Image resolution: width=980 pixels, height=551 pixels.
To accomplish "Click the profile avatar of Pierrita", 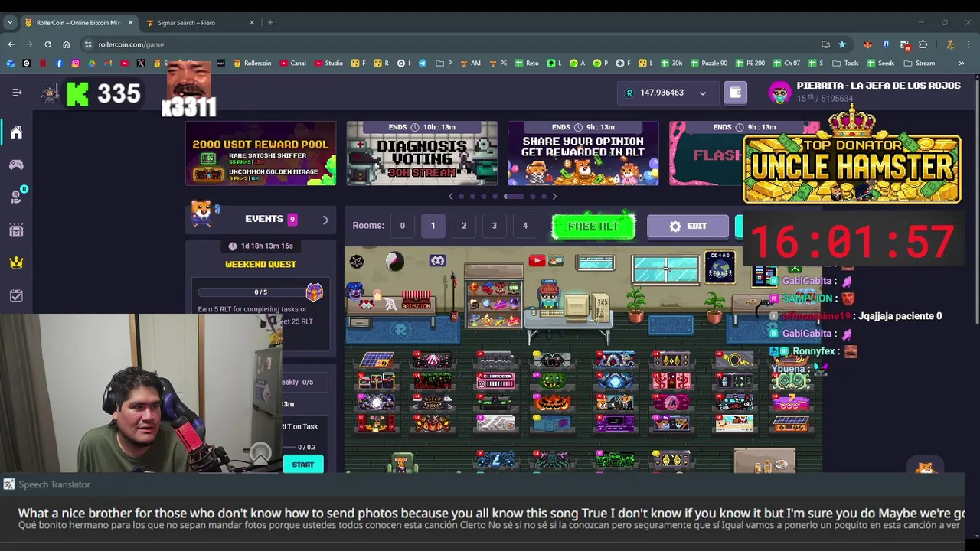I will pyautogui.click(x=779, y=93).
